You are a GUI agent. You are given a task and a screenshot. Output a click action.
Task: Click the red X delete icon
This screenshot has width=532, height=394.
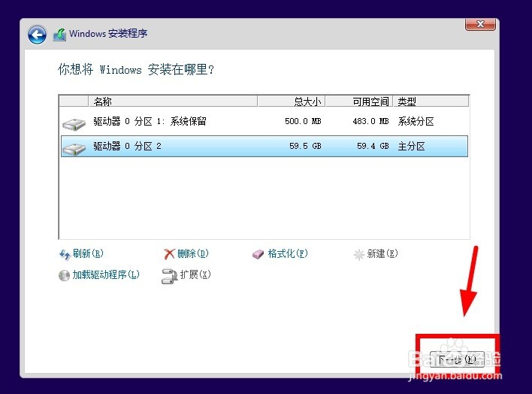tap(169, 254)
